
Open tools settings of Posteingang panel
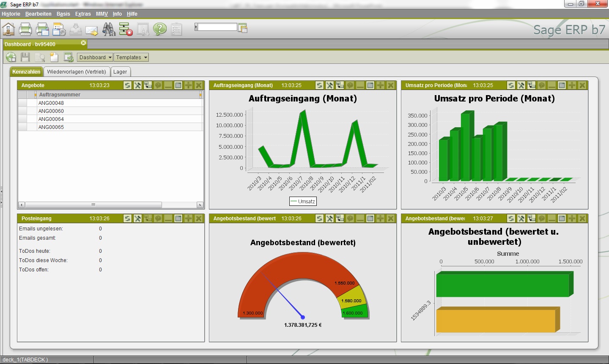(x=137, y=219)
